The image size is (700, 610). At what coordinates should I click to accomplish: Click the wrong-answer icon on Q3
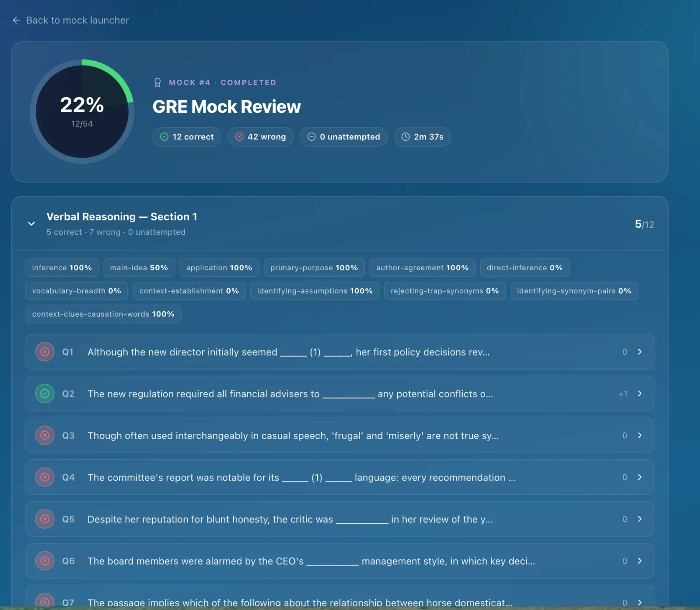coord(45,435)
